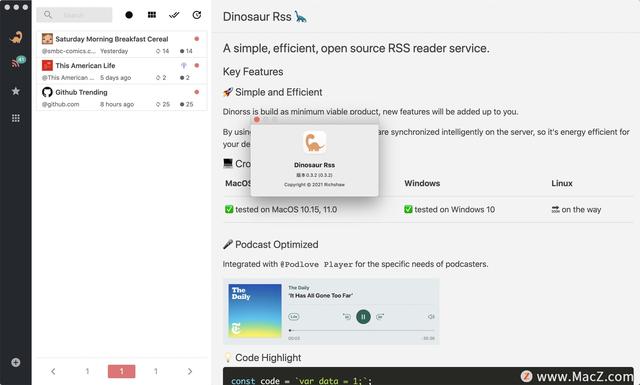Viewport: 640px width, 385px height.
Task: Go to next page arrow
Action: click(x=190, y=371)
